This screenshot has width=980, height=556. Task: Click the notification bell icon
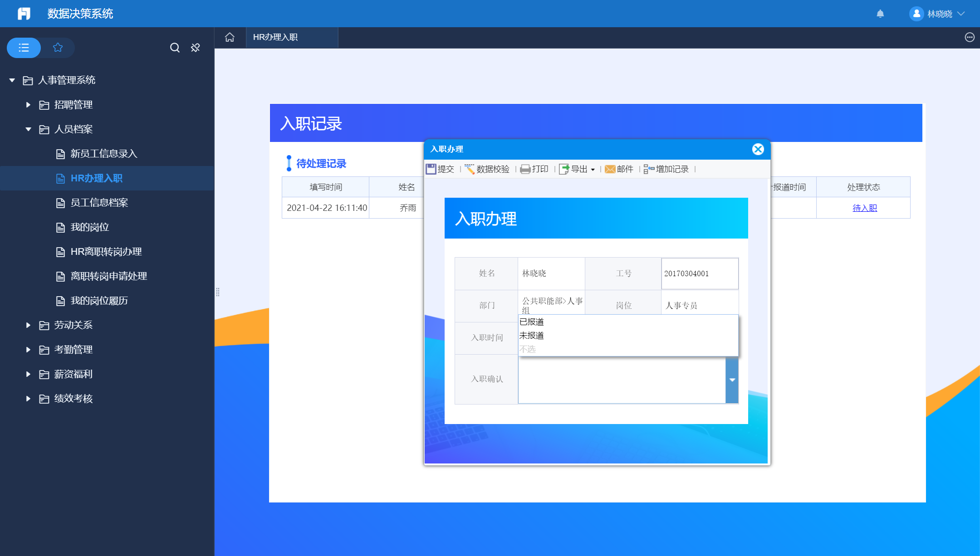click(880, 14)
